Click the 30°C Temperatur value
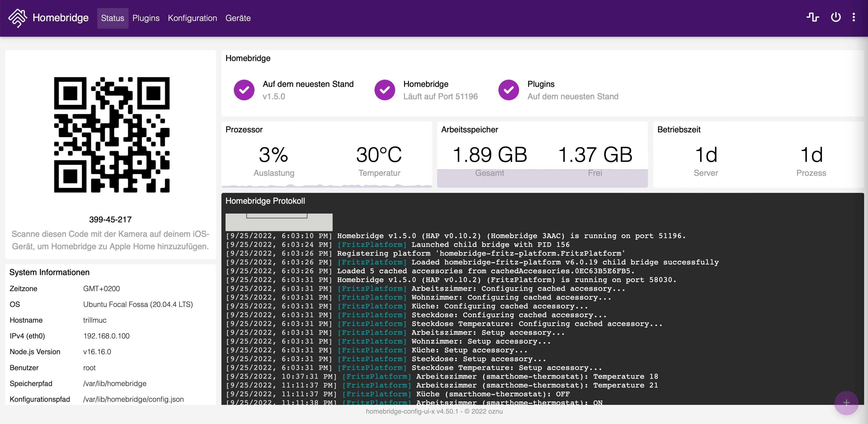Viewport: 868px width, 424px height. tap(379, 155)
